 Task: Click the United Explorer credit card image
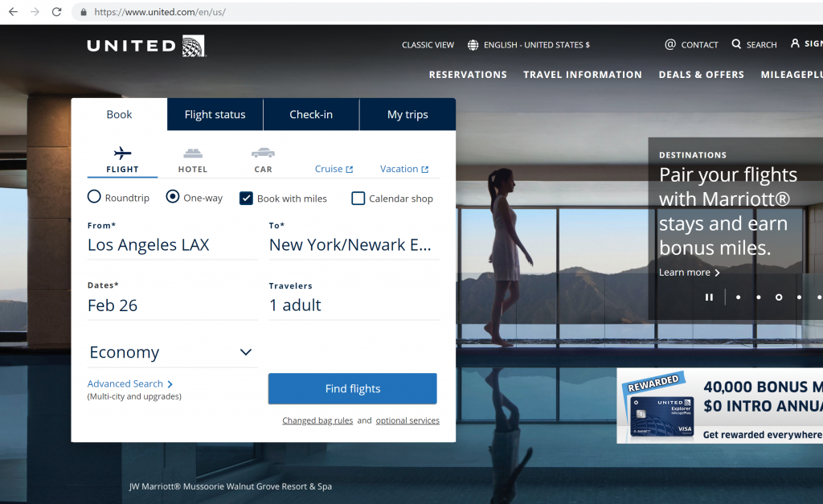(661, 417)
